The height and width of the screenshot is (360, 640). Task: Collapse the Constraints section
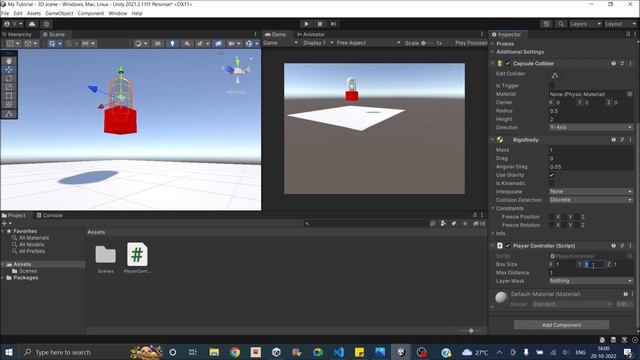tap(493, 208)
